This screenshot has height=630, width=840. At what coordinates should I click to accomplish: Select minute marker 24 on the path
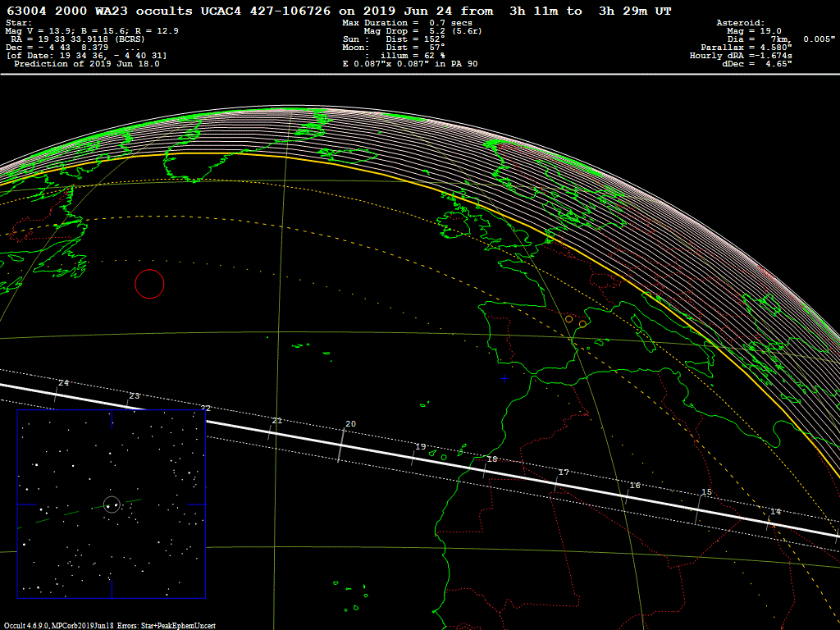pyautogui.click(x=63, y=383)
